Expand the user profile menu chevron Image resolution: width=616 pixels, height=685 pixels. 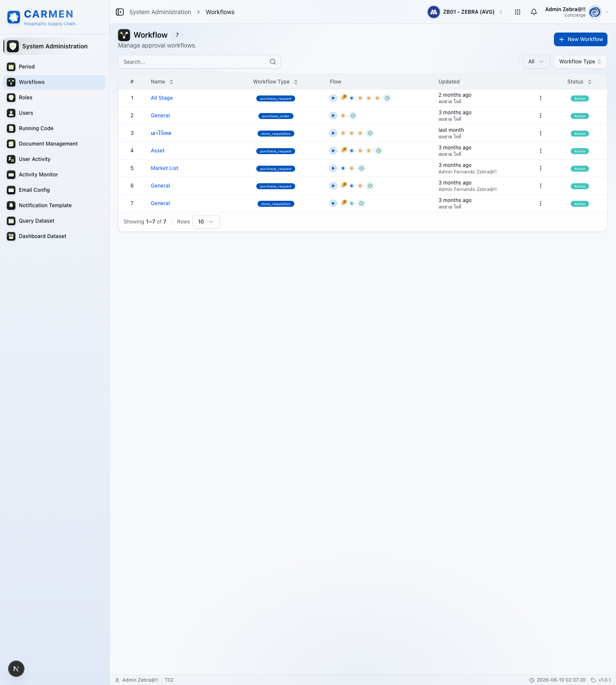pos(607,12)
